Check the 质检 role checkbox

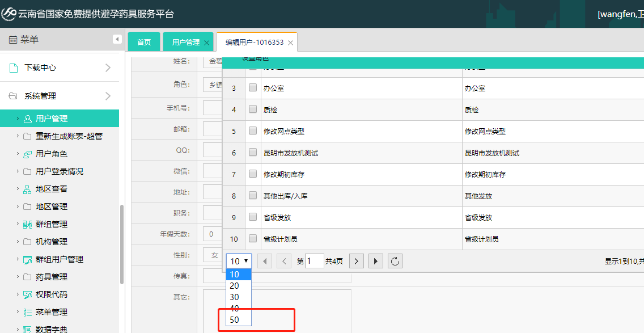253,109
